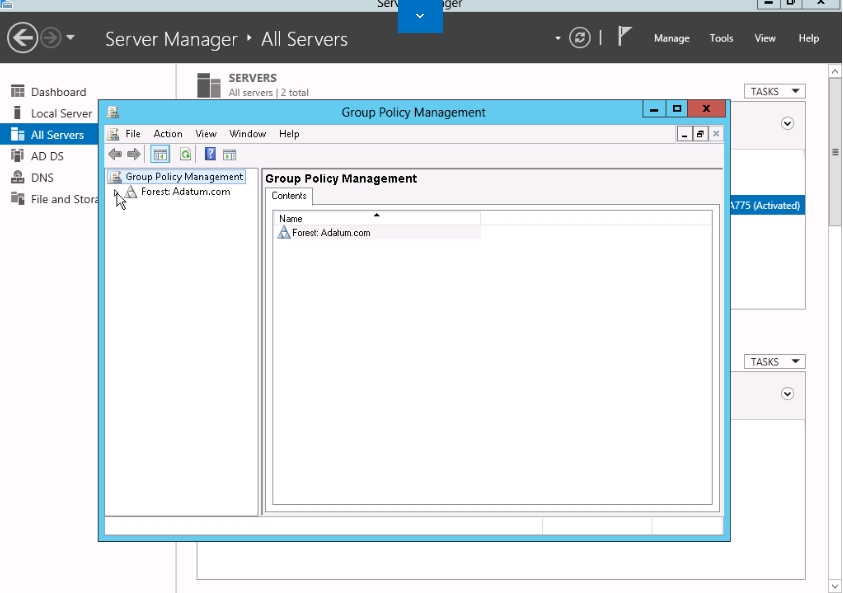
Task: Open the Help menu in Group Policy Management
Action: [x=289, y=134]
